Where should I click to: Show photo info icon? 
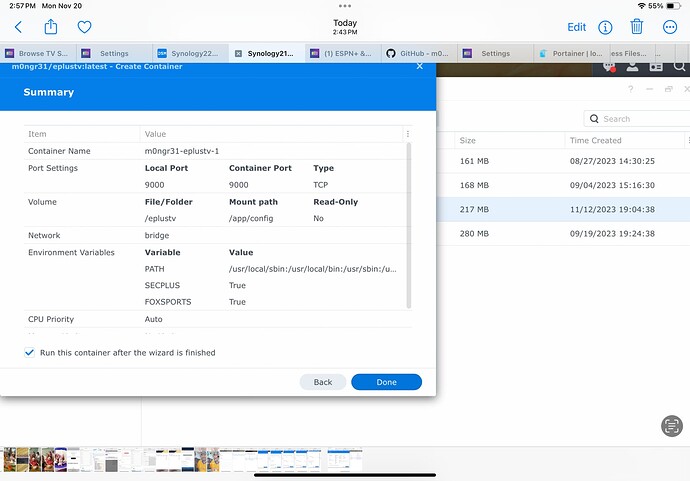coord(605,27)
